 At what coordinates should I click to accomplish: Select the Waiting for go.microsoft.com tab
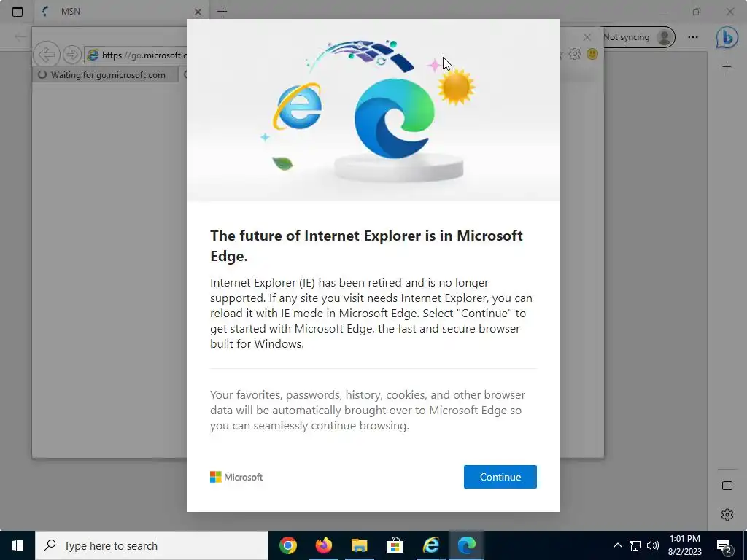tap(107, 75)
